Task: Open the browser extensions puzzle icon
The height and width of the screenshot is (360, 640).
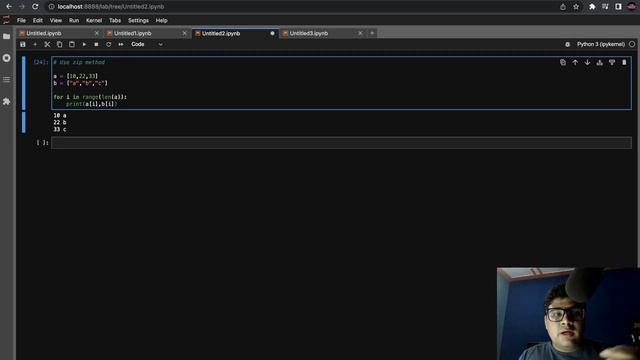Action: pyautogui.click(x=592, y=7)
